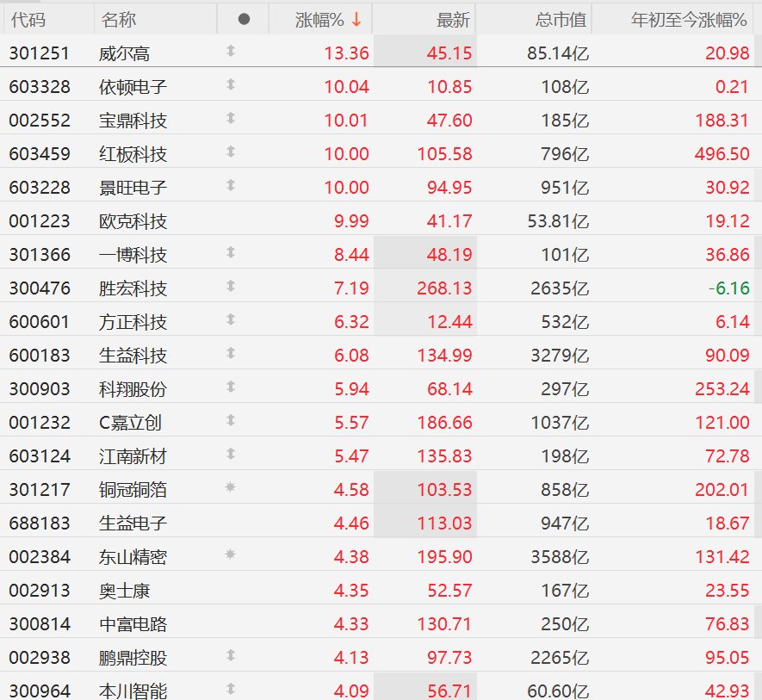Sort by 涨幅% column header
Screen dimensions: 762x700
point(321,20)
